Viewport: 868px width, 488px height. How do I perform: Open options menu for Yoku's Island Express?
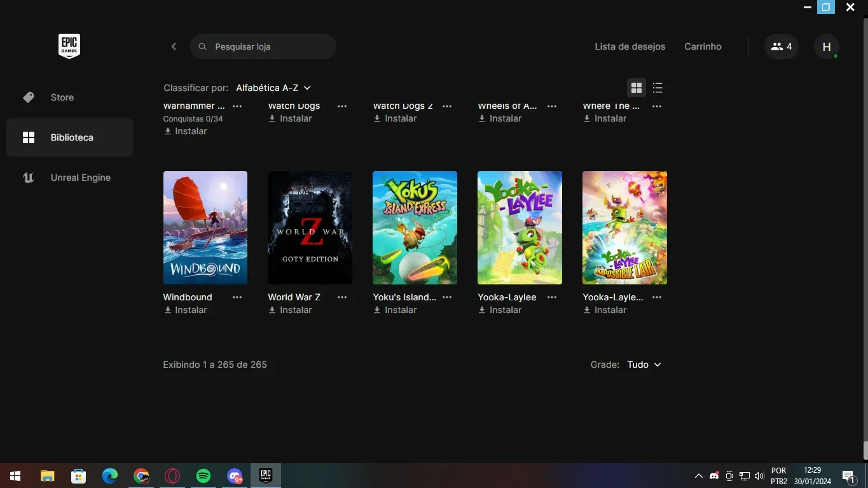tap(447, 297)
